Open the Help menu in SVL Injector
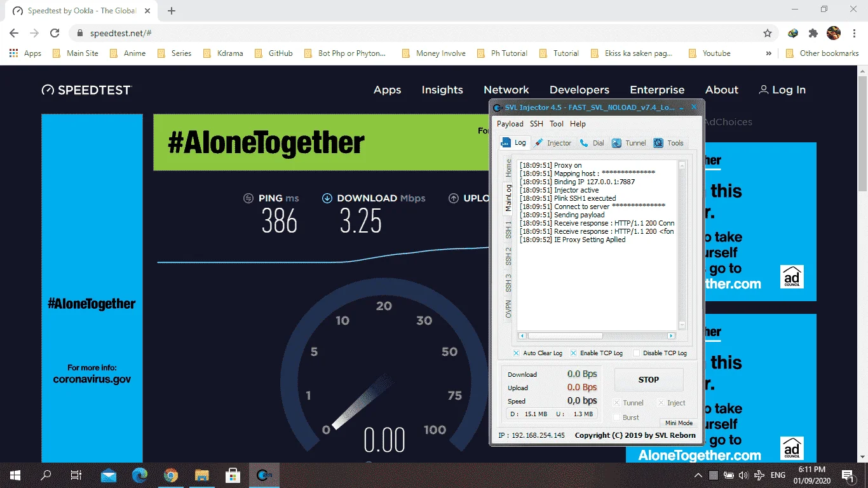This screenshot has height=488, width=868. coord(578,124)
